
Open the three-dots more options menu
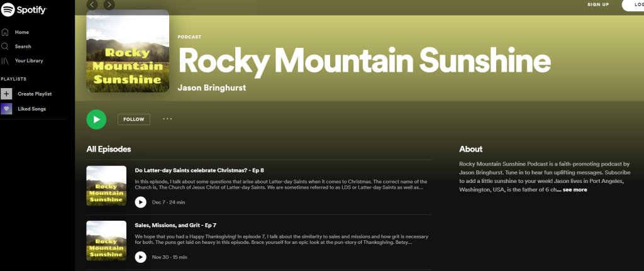[167, 118]
